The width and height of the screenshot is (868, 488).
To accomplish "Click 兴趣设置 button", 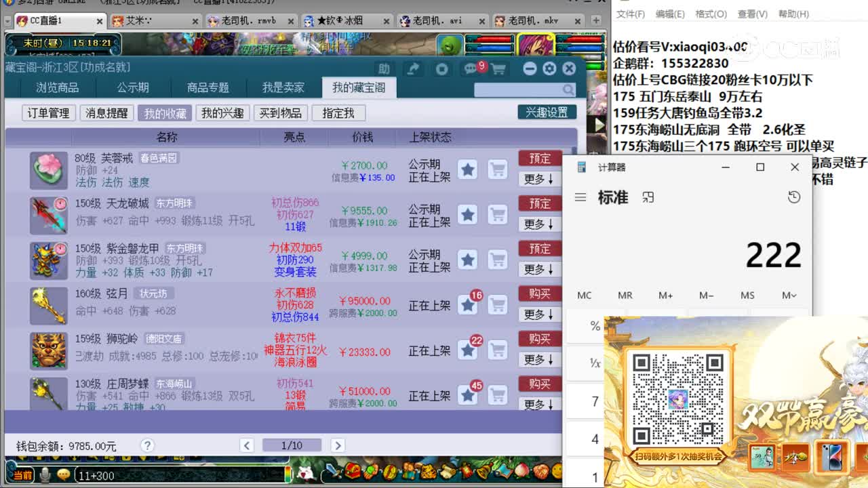I will [x=547, y=113].
